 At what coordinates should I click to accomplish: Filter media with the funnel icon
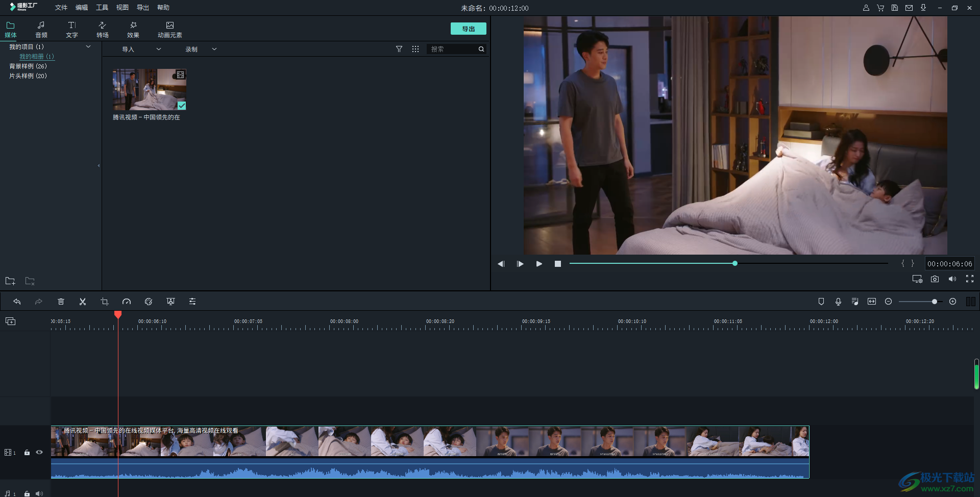point(399,49)
